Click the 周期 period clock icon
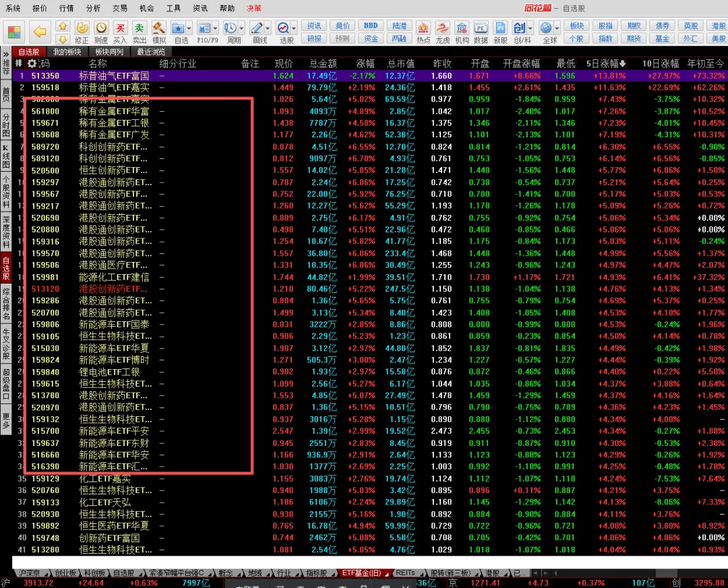Viewport: 728px width, 588px height. (x=231, y=32)
